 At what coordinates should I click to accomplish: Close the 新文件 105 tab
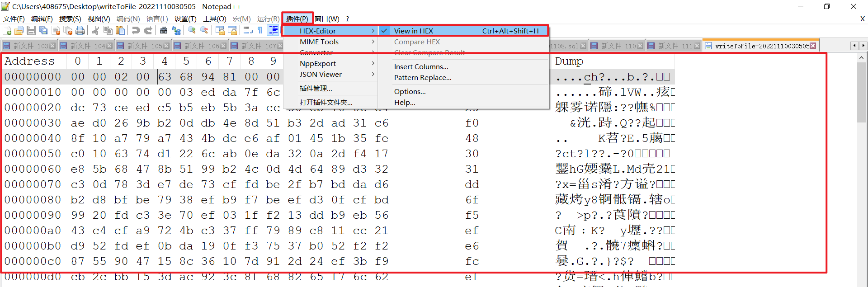click(166, 46)
